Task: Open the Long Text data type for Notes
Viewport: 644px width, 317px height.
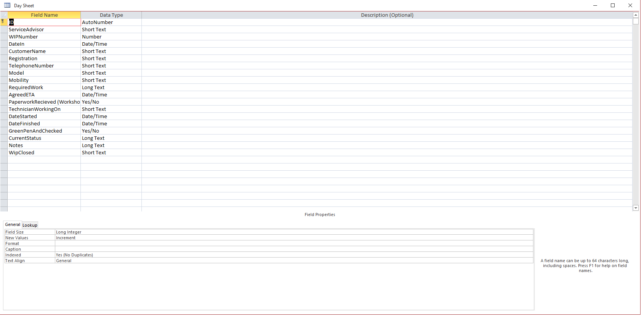Action: pos(111,145)
